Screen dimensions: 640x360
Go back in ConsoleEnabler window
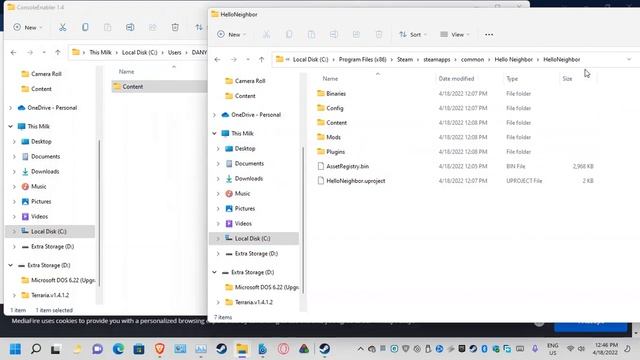click(13, 52)
